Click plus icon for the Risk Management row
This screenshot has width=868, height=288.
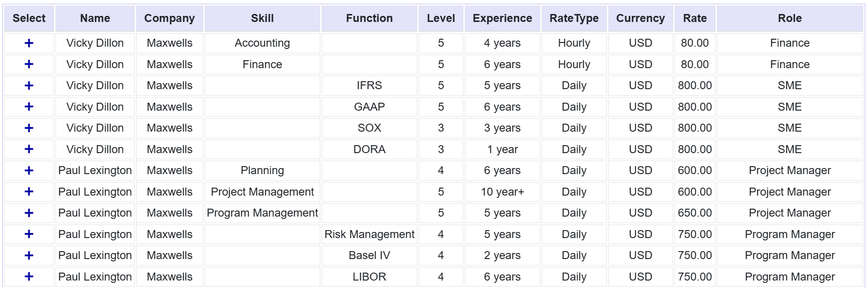(29, 234)
